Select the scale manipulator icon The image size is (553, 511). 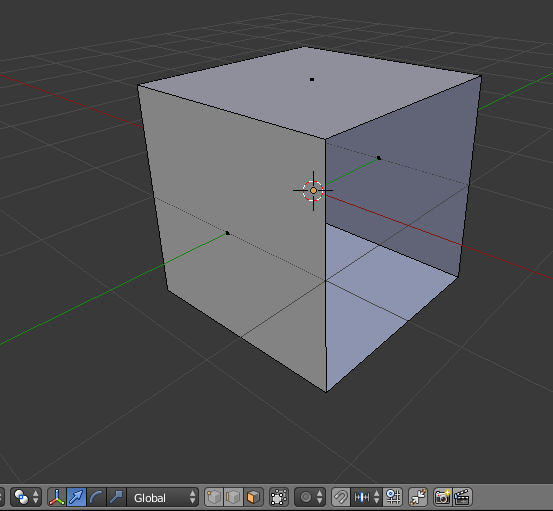tap(116, 497)
